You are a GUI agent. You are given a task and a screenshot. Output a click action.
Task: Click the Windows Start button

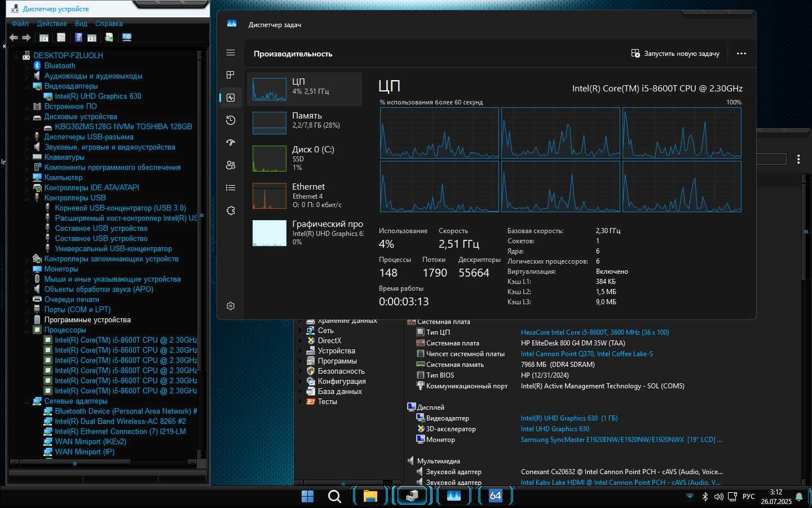tap(308, 496)
